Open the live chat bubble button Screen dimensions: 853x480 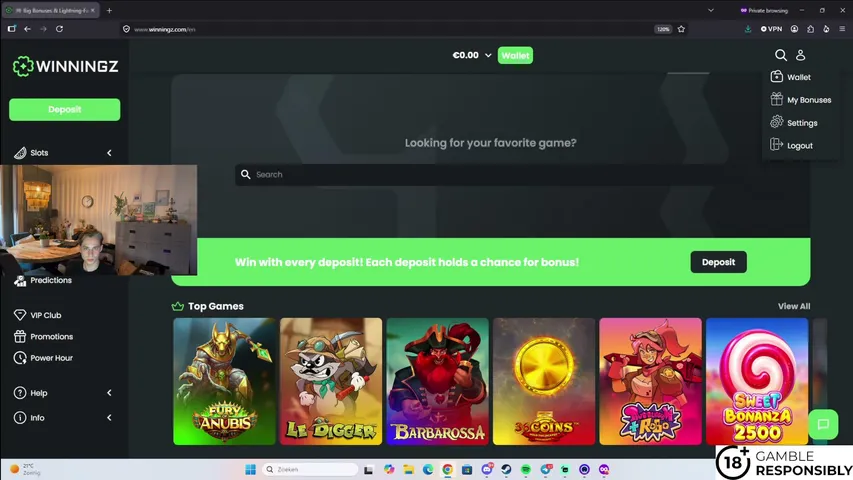[x=823, y=424]
